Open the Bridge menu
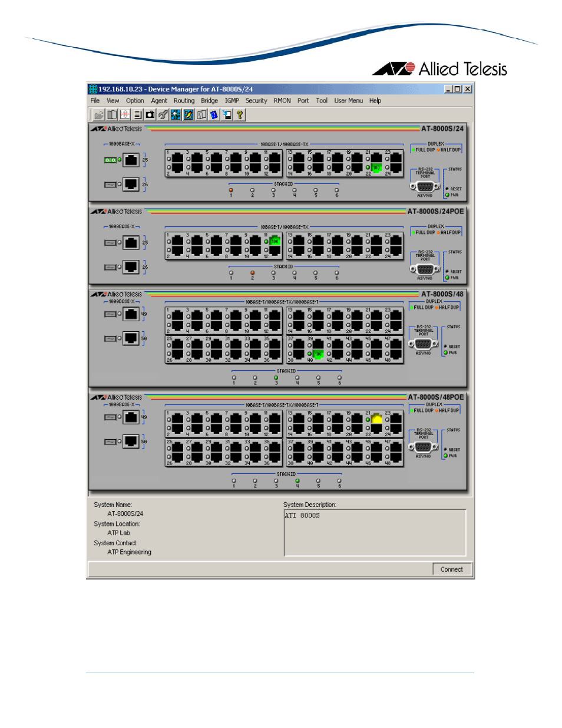562x728 pixels. [209, 101]
